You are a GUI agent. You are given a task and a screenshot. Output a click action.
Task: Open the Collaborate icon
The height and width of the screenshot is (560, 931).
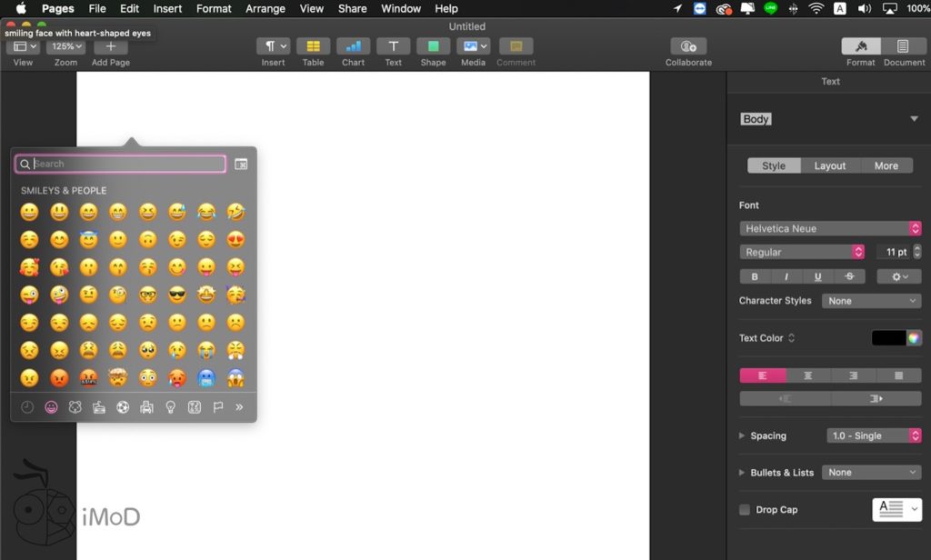tap(687, 46)
